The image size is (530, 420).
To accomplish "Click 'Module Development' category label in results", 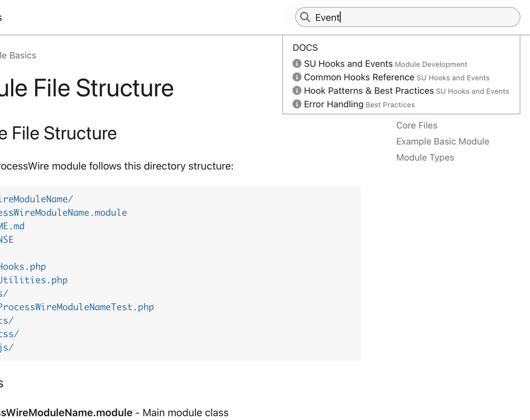I will (431, 64).
